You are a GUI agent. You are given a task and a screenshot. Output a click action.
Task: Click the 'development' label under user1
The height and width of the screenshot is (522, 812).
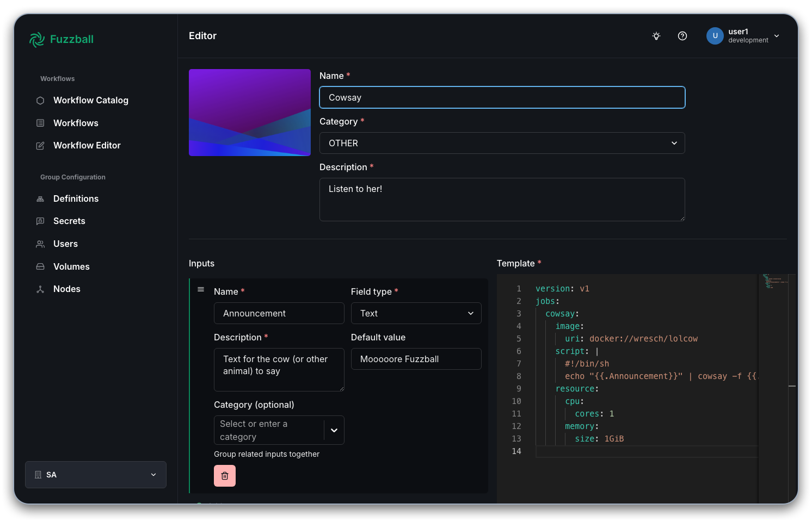click(748, 40)
